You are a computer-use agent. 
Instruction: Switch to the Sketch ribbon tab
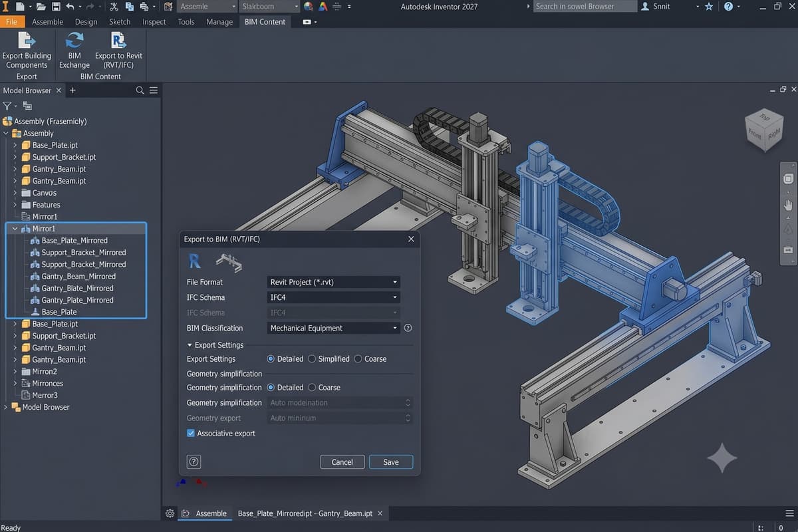pyautogui.click(x=120, y=21)
